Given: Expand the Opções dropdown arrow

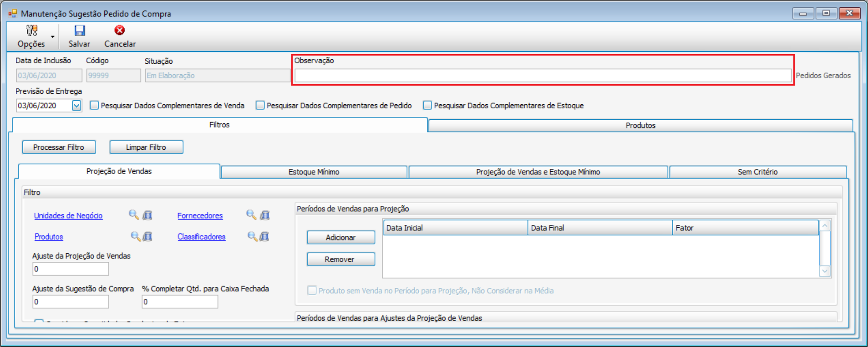Looking at the screenshot, I should [x=53, y=37].
